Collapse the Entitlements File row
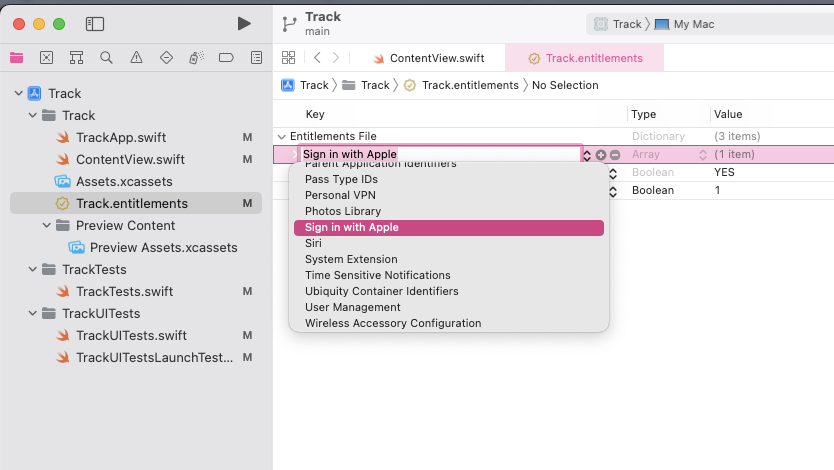834x470 pixels. coord(281,137)
